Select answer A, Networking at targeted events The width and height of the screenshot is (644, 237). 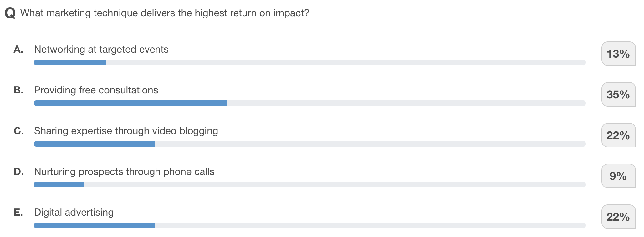(x=101, y=50)
